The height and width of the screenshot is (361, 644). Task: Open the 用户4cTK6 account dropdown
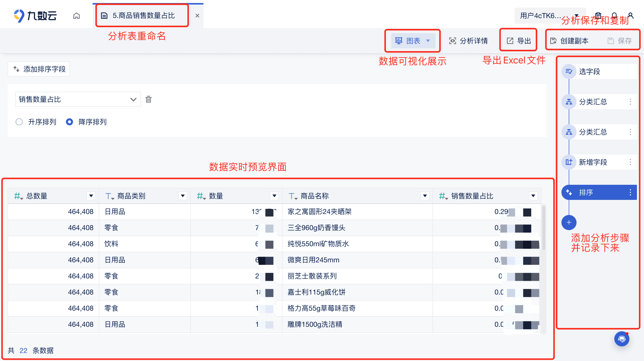click(x=550, y=16)
